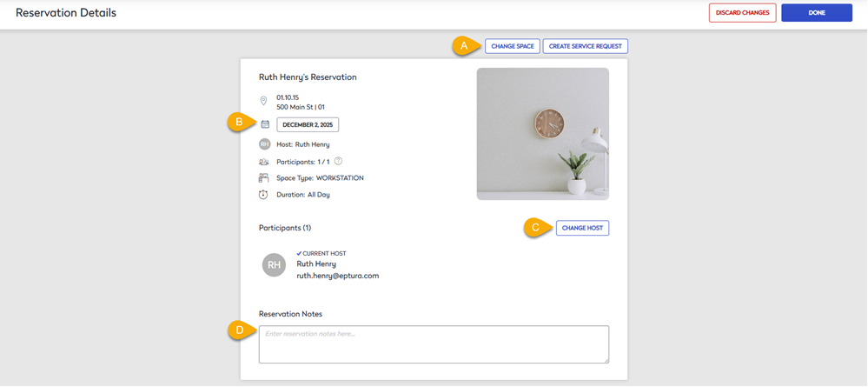Select the large RH participant avatar
The height and width of the screenshot is (387, 868).
tap(274, 265)
